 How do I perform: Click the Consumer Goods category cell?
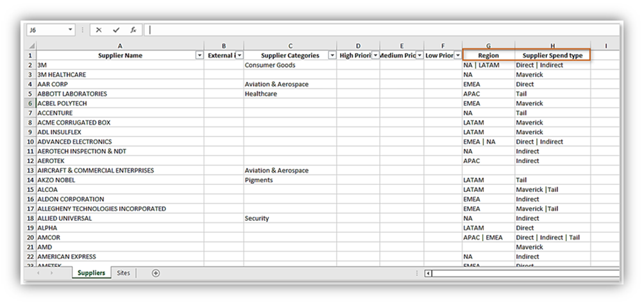[291, 65]
